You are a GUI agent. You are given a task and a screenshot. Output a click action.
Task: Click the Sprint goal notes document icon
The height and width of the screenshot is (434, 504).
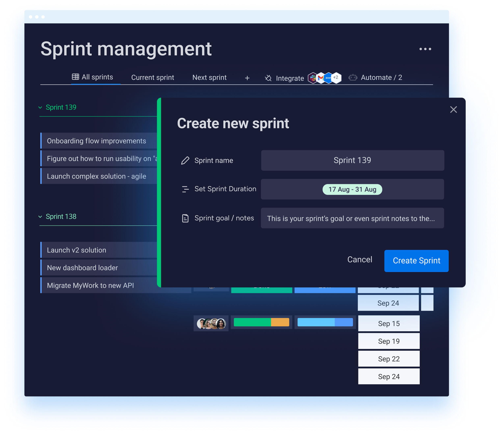point(185,218)
